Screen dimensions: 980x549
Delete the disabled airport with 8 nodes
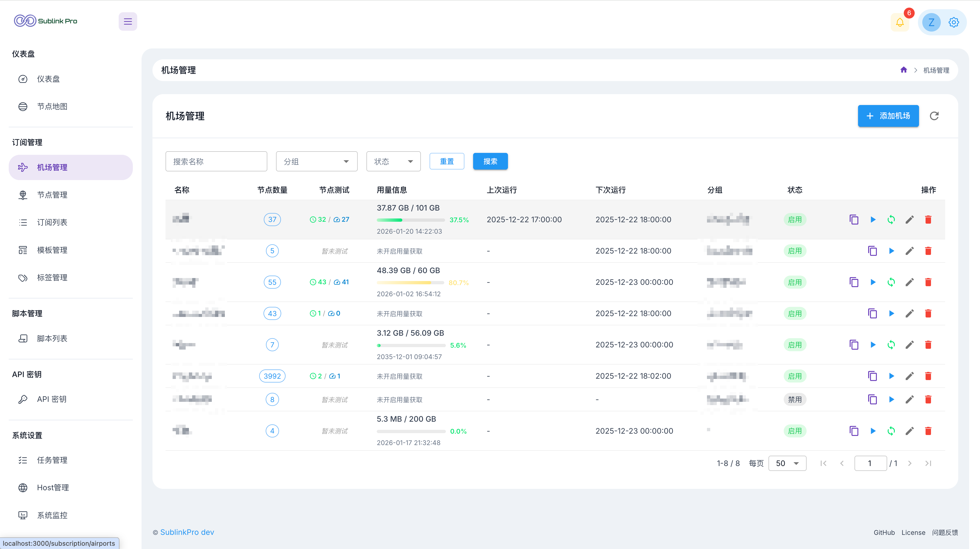(928, 400)
